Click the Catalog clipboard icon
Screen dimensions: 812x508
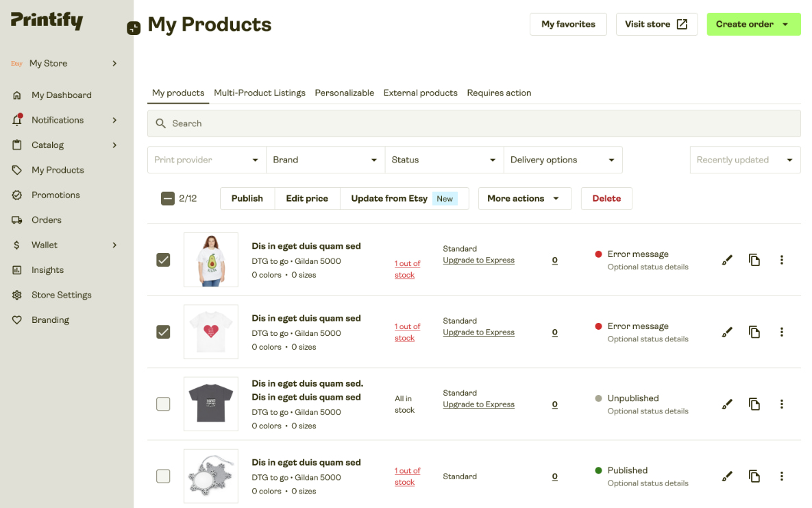pyautogui.click(x=17, y=145)
